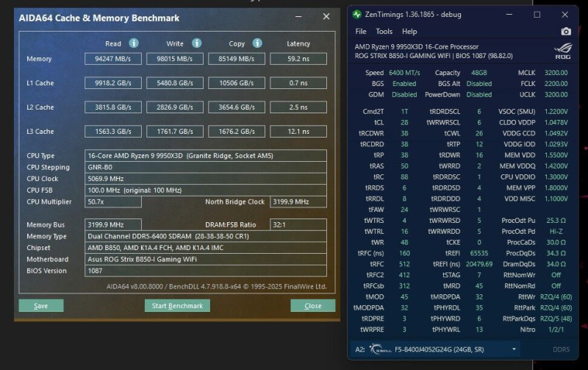Click the L2 Cache latency 2.5 ns
This screenshot has width=588, height=370.
298,107
